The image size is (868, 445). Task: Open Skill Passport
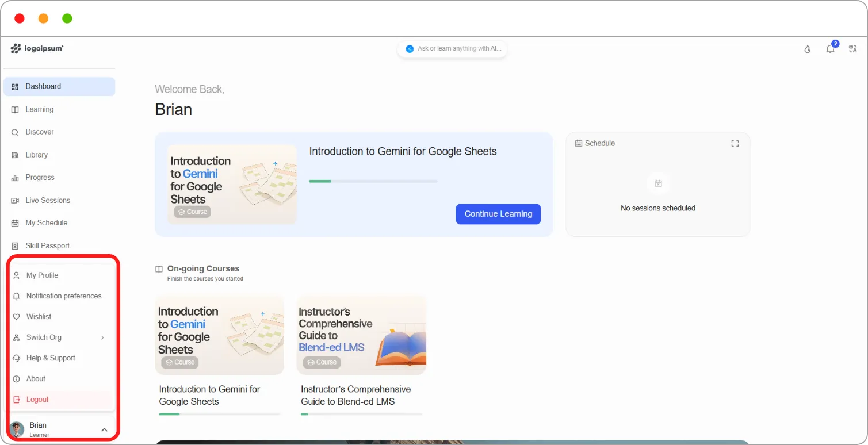coord(59,246)
